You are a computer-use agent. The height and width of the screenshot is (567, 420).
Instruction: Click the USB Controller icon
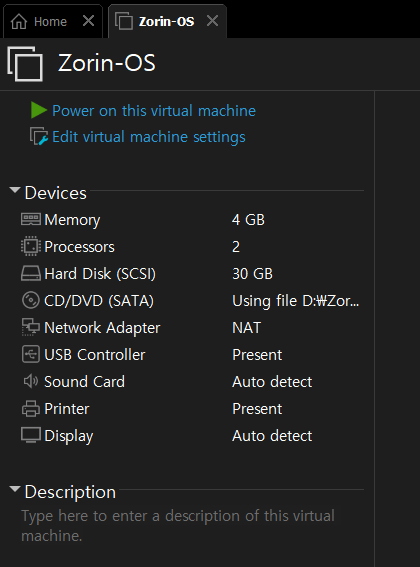click(31, 354)
